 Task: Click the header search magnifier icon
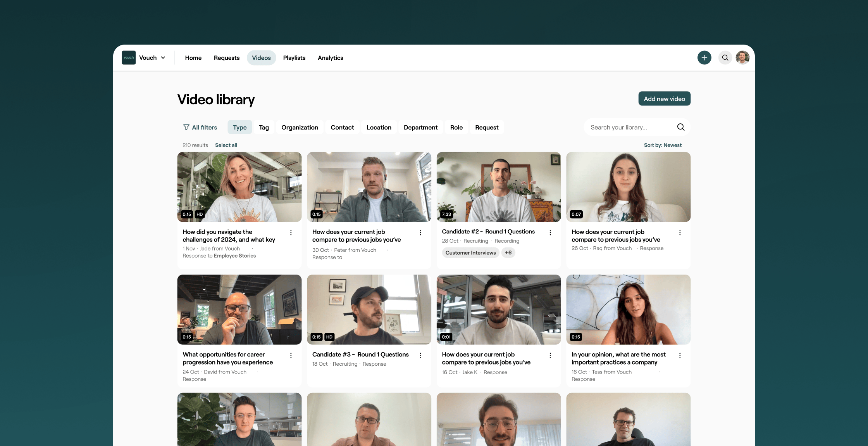coord(725,58)
